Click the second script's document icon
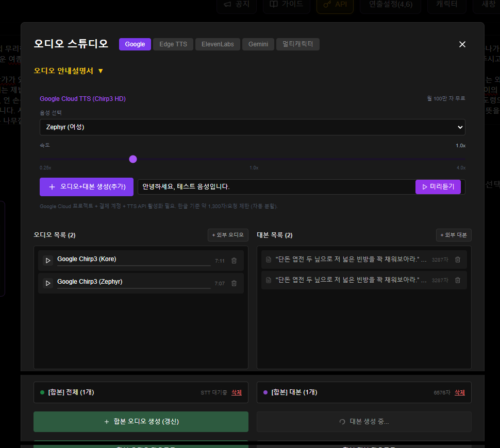 269,280
